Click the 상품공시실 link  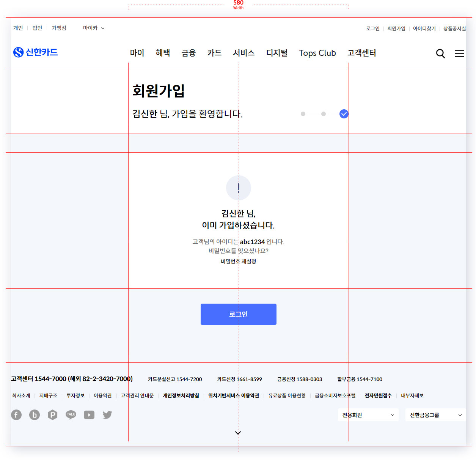coord(455,28)
